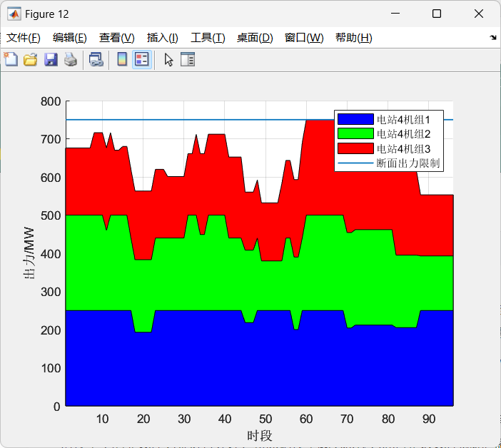Open a file using the folder icon

pos(30,60)
